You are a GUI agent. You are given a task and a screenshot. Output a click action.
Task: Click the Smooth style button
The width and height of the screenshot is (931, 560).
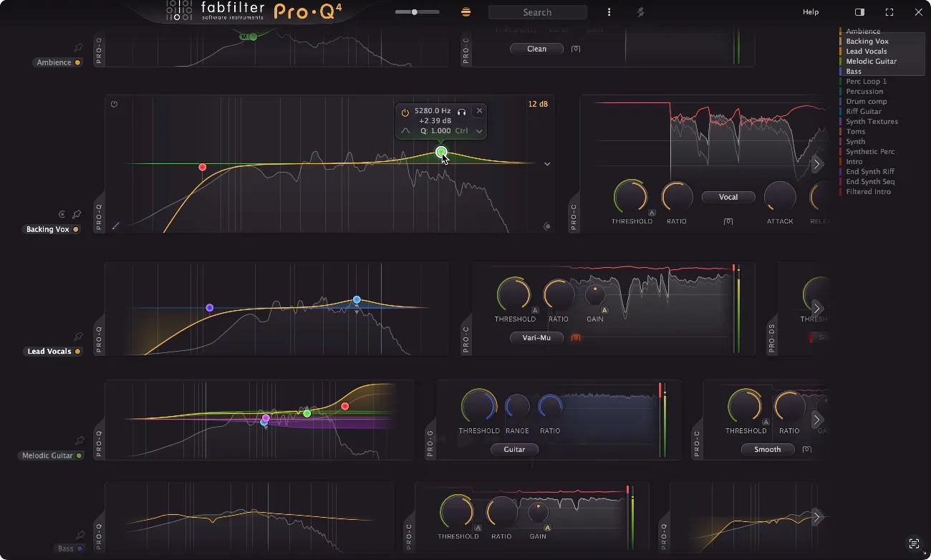click(768, 450)
